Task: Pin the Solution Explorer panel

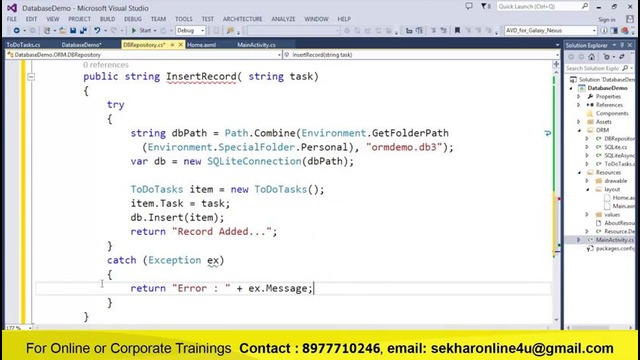Action: coord(622,45)
